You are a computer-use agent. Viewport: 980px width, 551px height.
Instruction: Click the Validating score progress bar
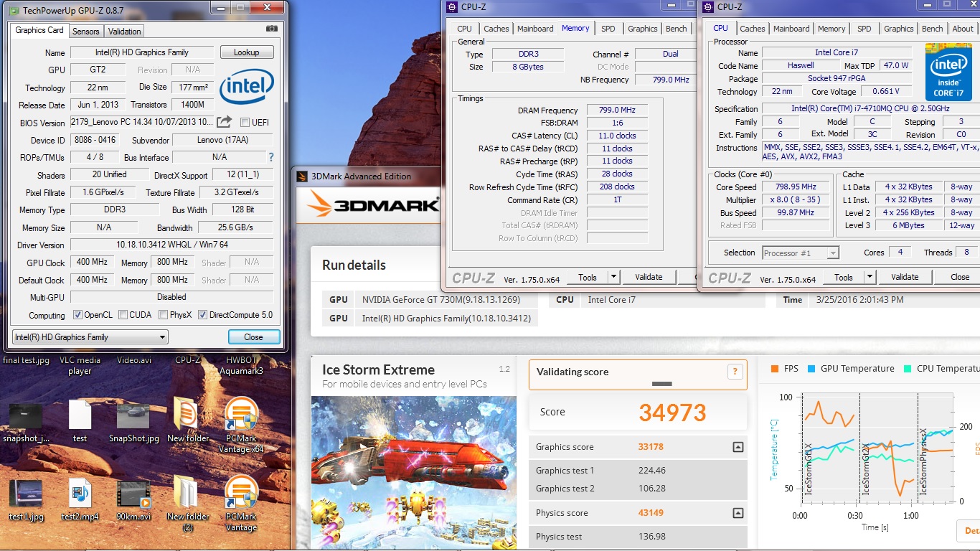661,384
